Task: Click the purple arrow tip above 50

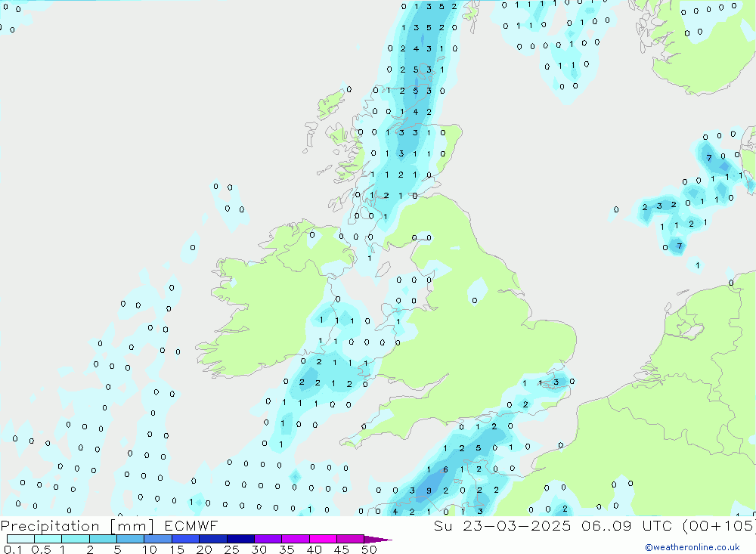Action: point(378,540)
